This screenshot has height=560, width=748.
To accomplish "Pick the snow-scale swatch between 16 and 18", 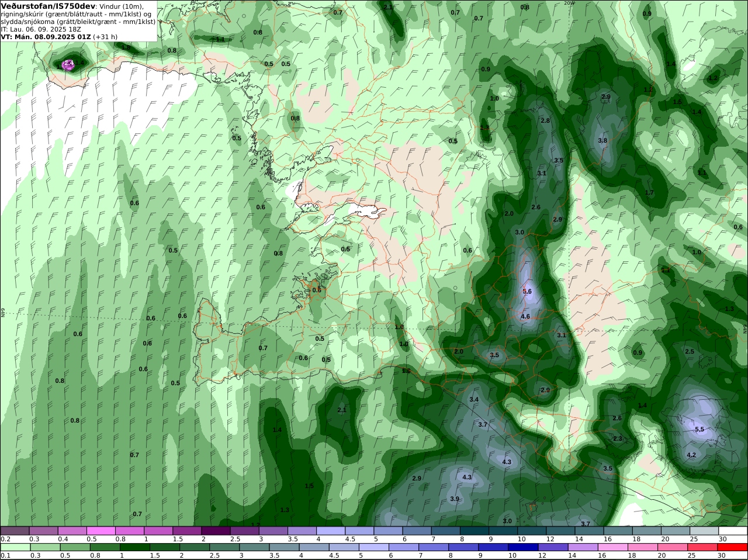I will coord(618,531).
